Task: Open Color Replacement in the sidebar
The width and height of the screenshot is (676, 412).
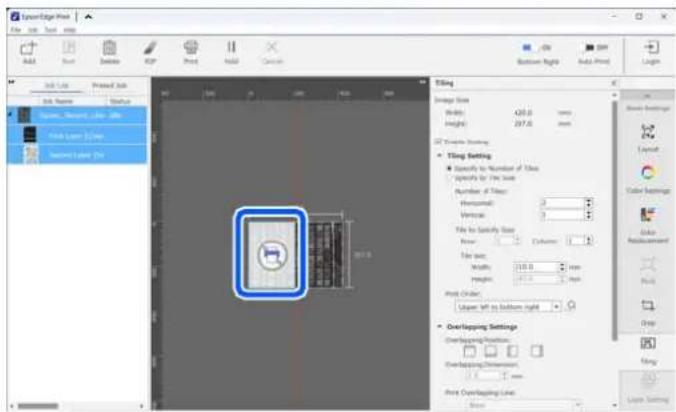Action: pos(648,214)
